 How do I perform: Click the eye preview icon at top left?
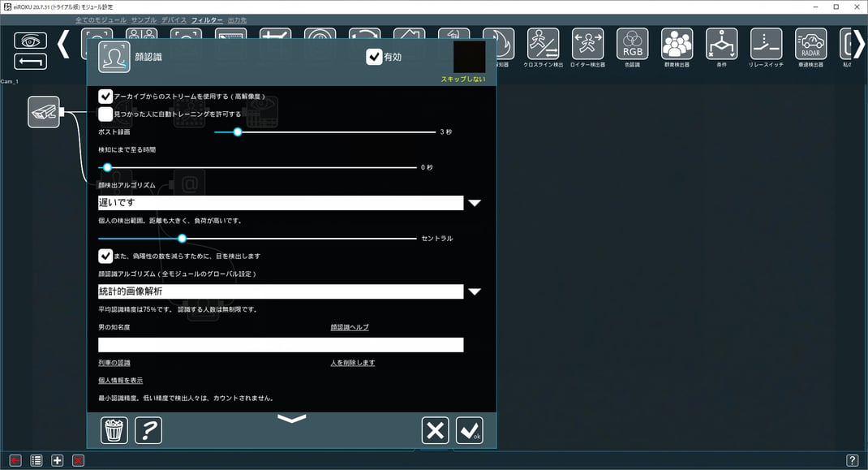pos(30,41)
